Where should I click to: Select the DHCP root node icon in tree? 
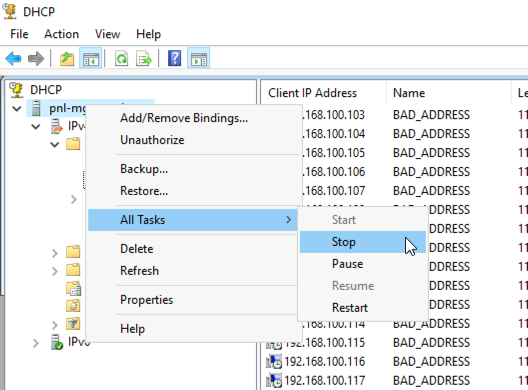point(16,90)
